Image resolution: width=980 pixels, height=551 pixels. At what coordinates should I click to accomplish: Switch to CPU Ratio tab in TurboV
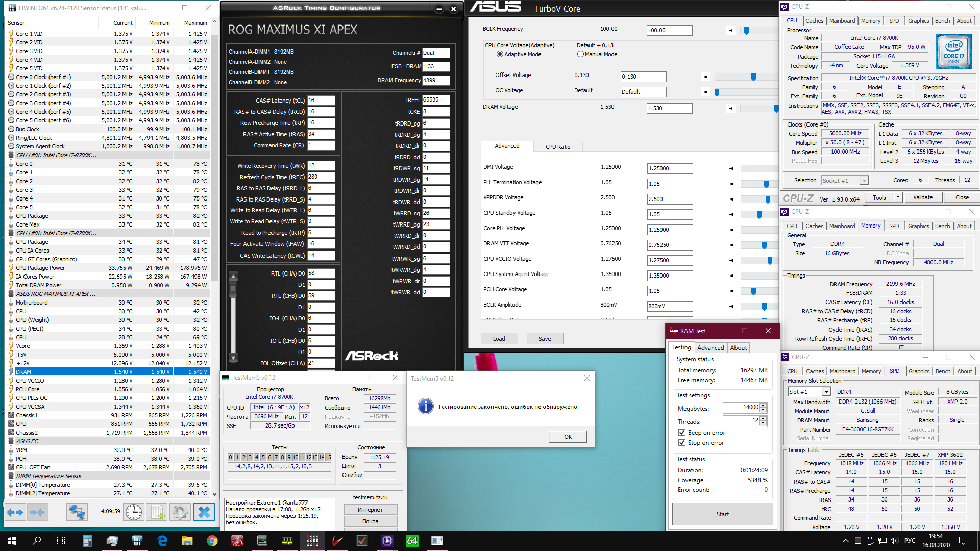557,147
